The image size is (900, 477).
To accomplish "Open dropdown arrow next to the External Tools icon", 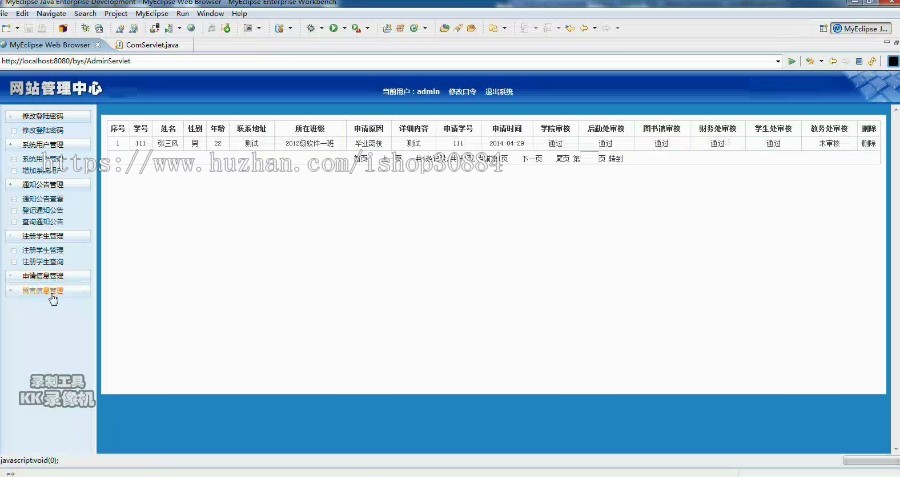I will (367, 28).
